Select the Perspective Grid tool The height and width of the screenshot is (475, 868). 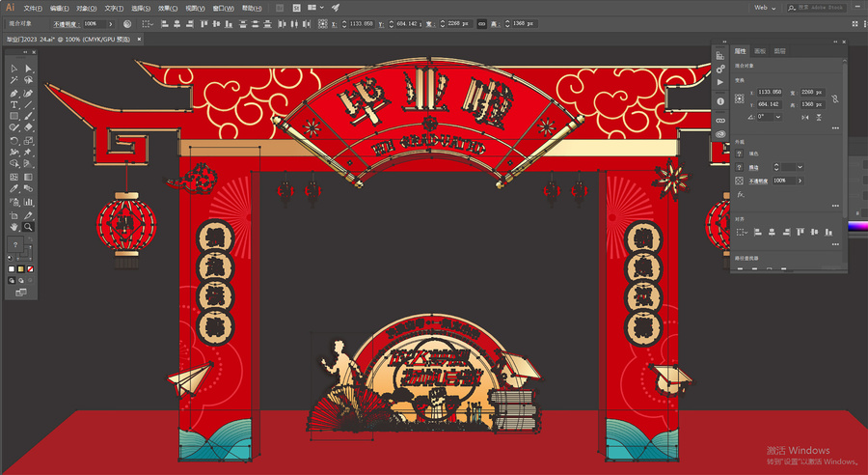pyautogui.click(x=28, y=164)
